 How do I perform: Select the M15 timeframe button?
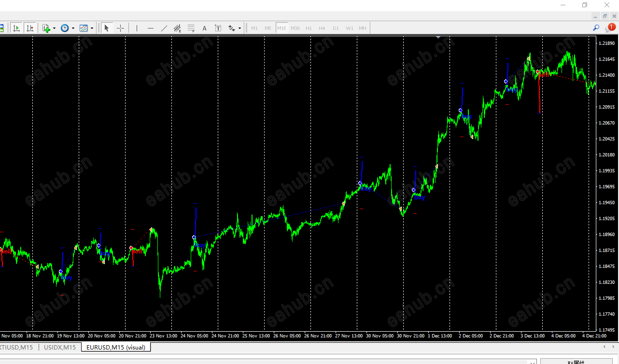click(281, 28)
